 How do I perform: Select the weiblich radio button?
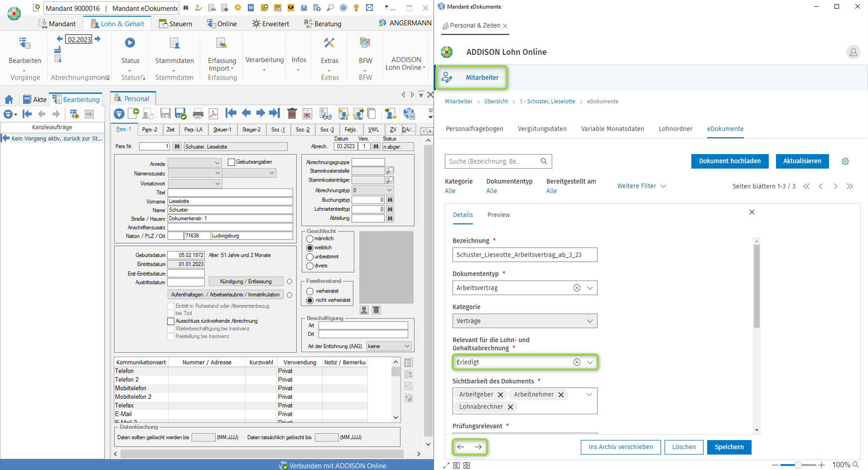[310, 248]
